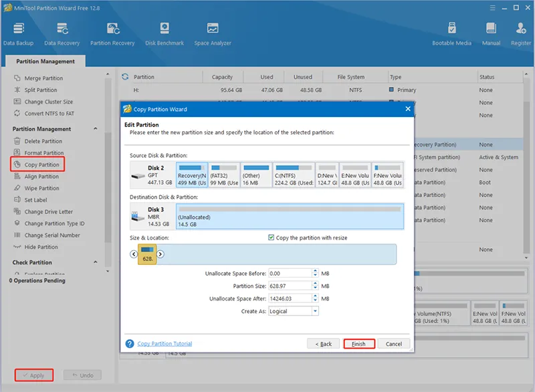This screenshot has width=535, height=392.
Task: Choose Wipe Partition in the sidebar
Action: (x=41, y=189)
